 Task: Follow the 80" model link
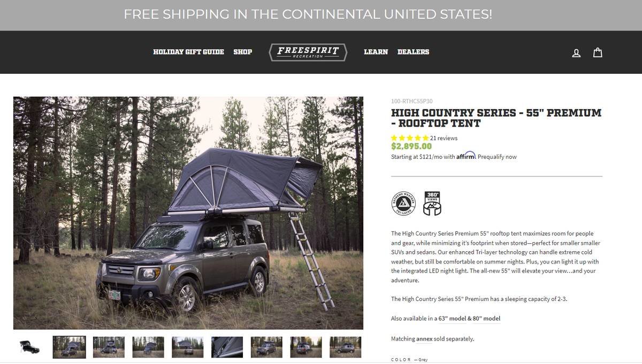coord(486,319)
